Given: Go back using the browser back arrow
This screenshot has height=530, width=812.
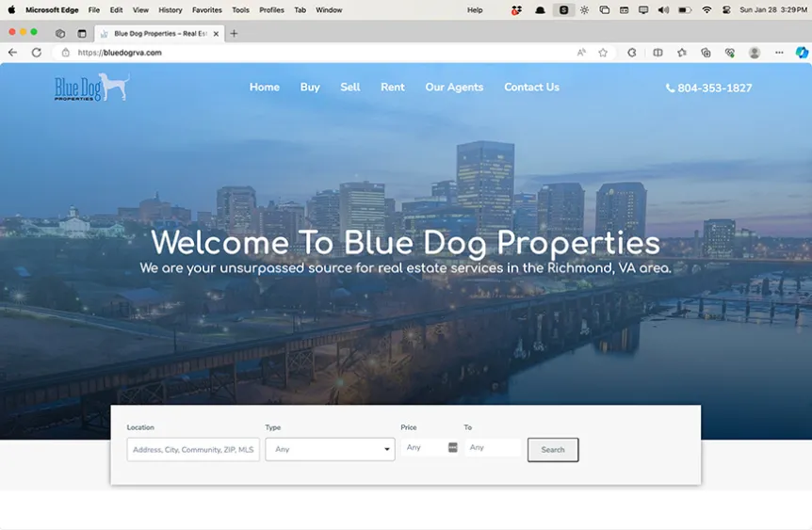Looking at the screenshot, I should coord(13,53).
